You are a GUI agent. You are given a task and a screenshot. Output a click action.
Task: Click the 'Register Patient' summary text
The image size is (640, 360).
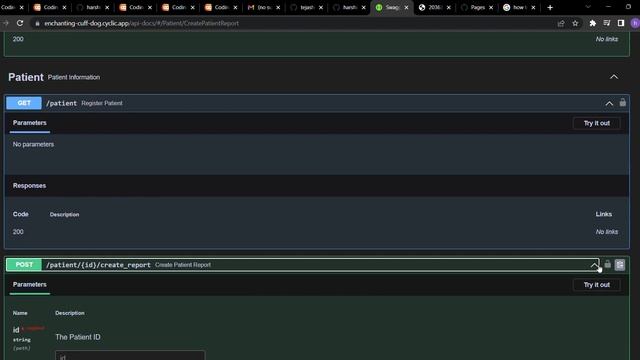[x=102, y=103]
